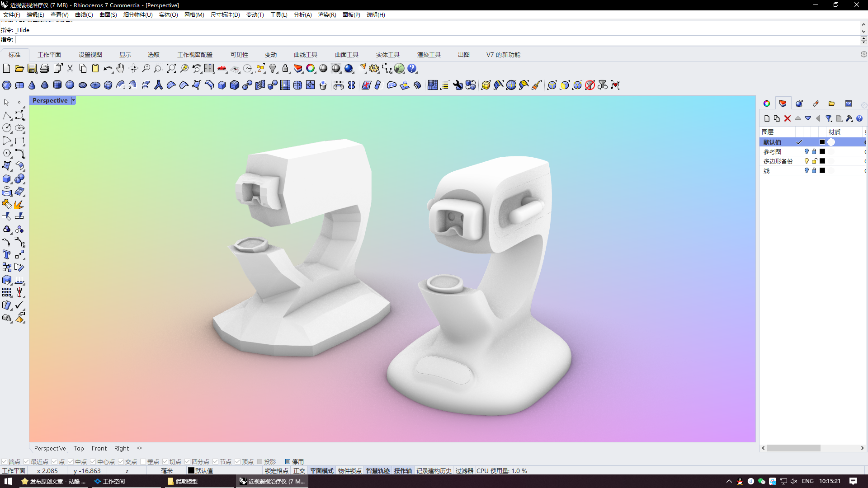This screenshot has height=488, width=868.
Task: Open the Undo icon in toolbar
Action: point(107,69)
